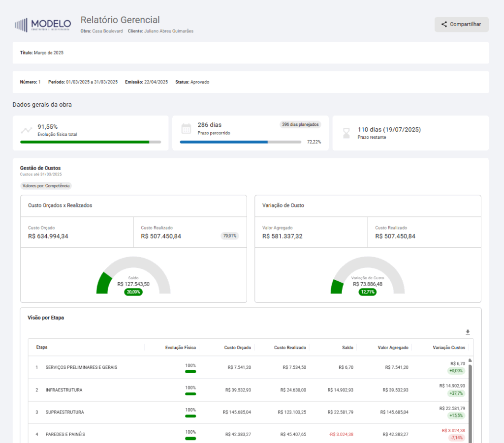Viewport: 504px width, 443px height.
Task: Click the hourglass icon for remaining time
Action: click(x=346, y=133)
